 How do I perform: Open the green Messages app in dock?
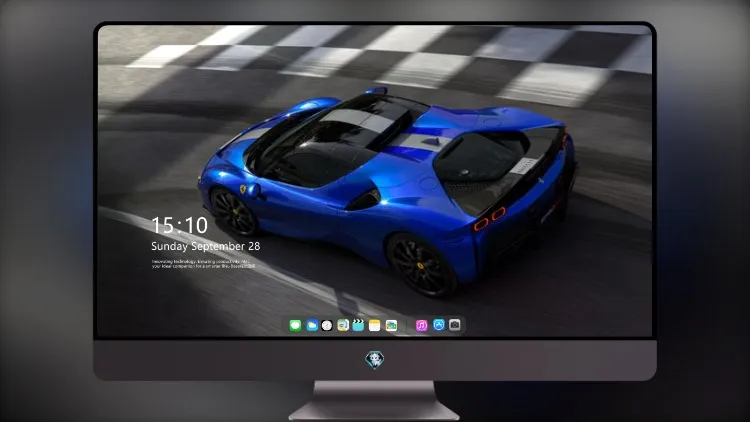[295, 325]
